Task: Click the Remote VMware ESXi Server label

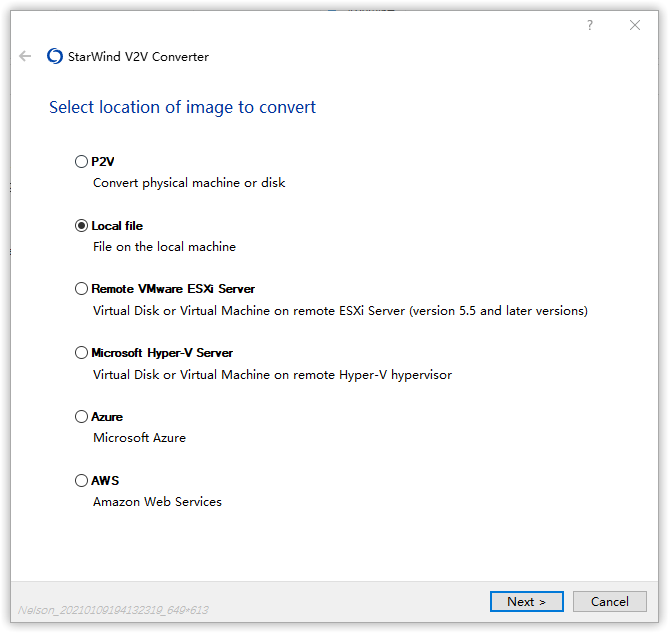Action: [173, 289]
